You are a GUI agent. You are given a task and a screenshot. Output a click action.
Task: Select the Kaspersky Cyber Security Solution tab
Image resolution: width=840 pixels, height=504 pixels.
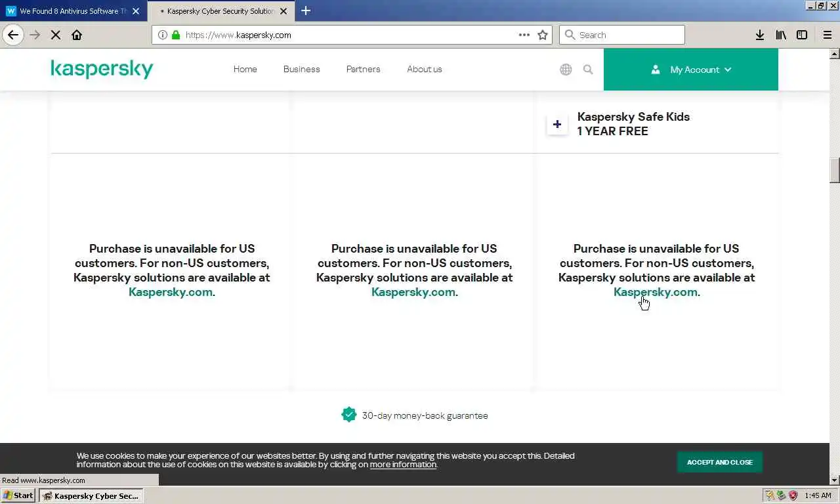(221, 11)
